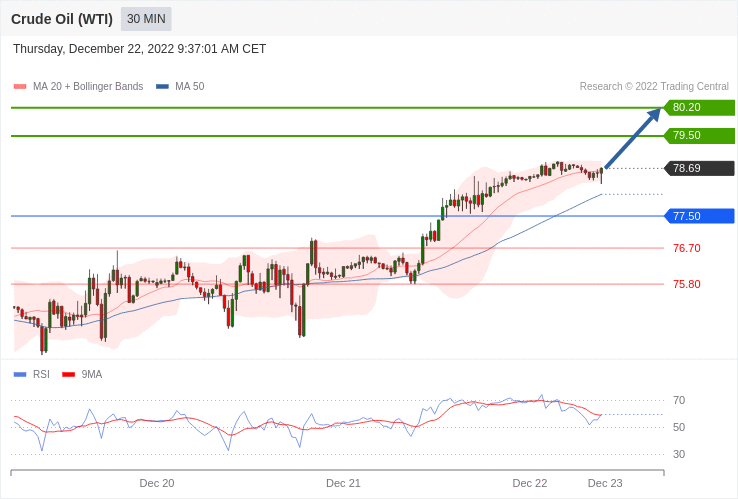The image size is (738, 500).
Task: Click the RSI 70 level label
Action: (679, 401)
